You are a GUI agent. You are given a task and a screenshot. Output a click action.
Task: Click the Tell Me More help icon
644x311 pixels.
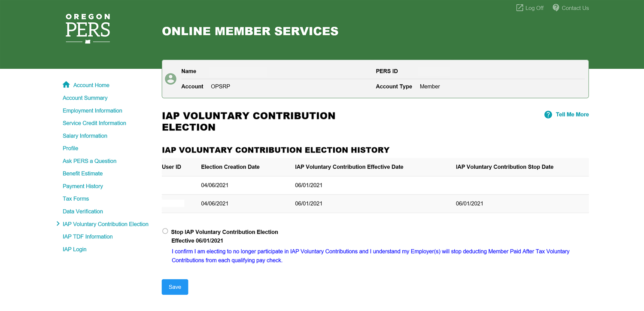pos(548,115)
